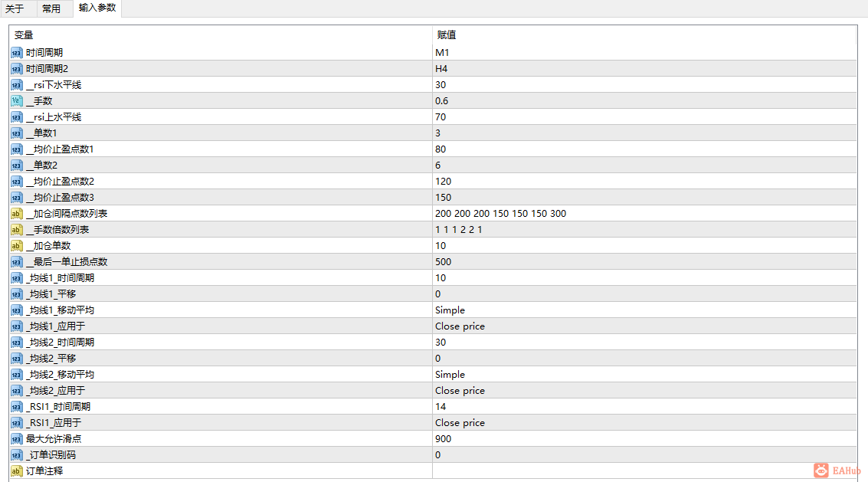
Task: Click the string icon beside _加仓间隔点数列表
Action: (x=17, y=213)
